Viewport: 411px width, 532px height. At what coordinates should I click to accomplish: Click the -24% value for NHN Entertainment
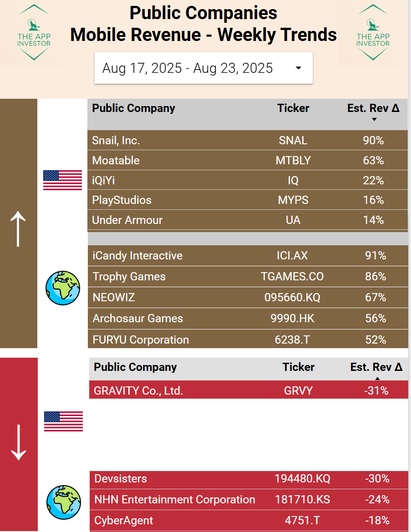tap(377, 499)
